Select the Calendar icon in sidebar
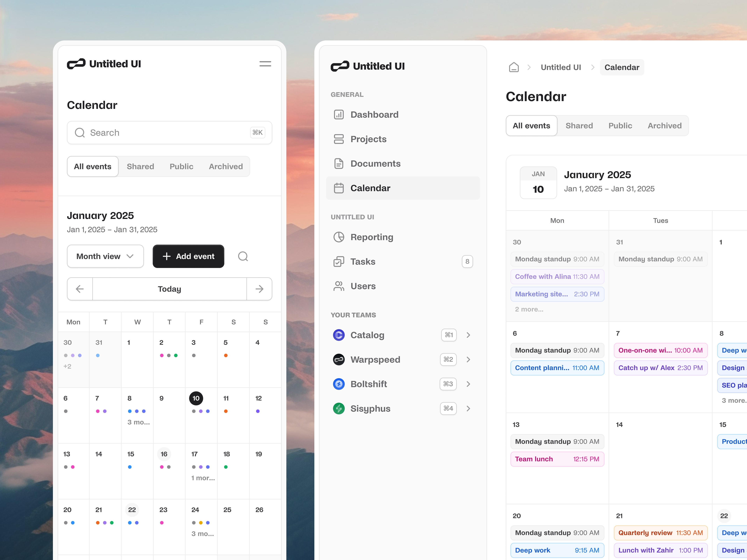The height and width of the screenshot is (560, 747). [x=339, y=188]
